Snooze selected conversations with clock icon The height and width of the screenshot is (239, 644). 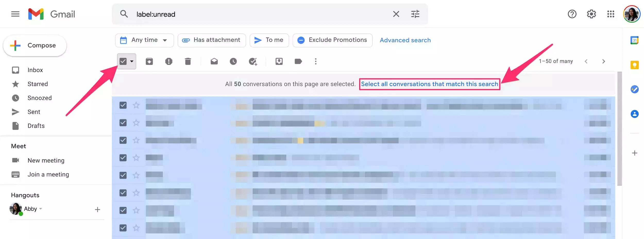point(233,61)
